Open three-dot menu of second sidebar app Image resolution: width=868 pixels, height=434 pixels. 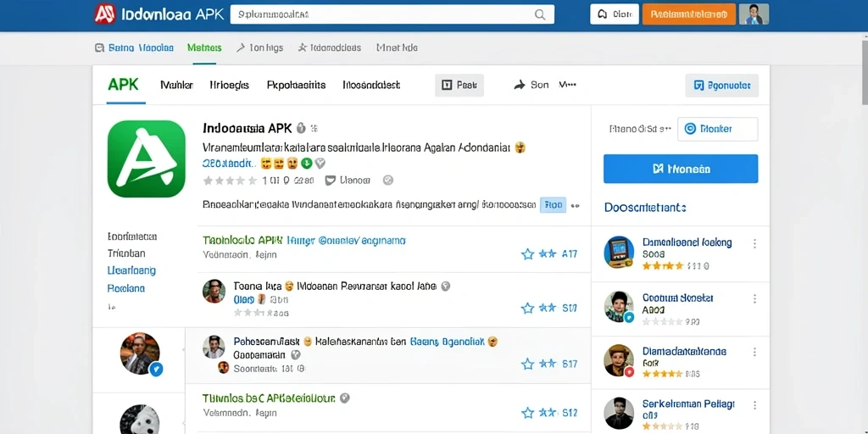pos(754,299)
